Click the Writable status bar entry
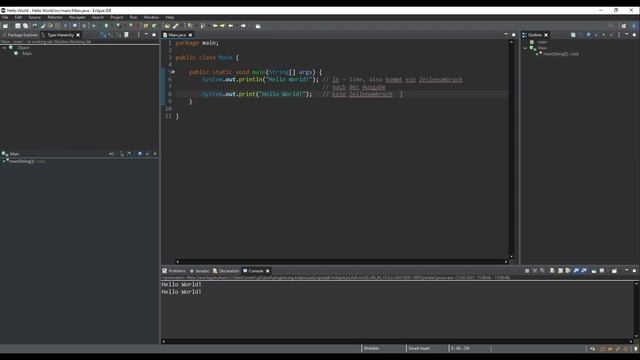Viewport: 640px width, 360px height. (371, 348)
